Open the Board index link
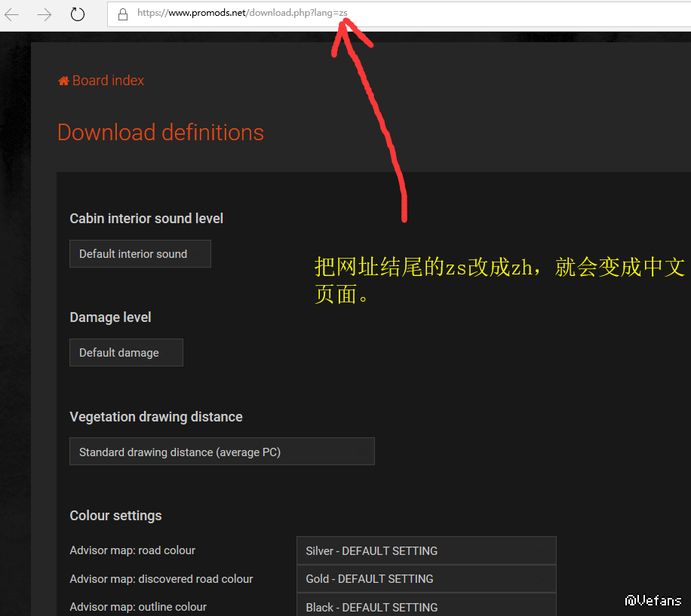This screenshot has height=616, width=691. 108,81
